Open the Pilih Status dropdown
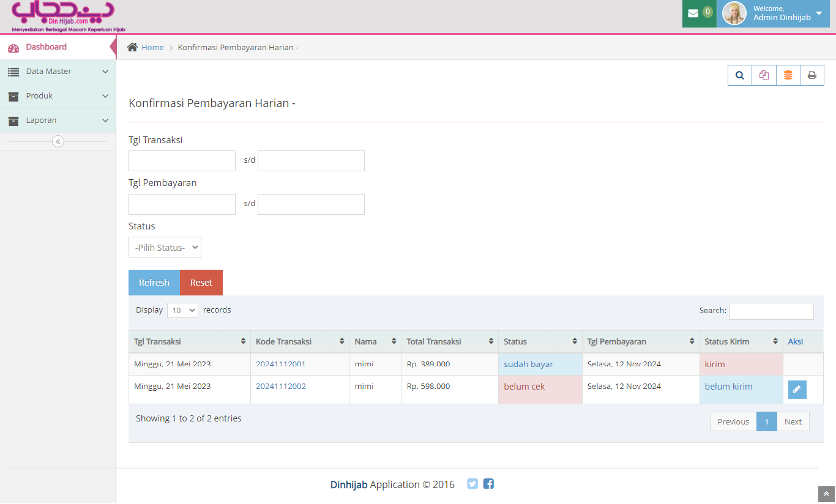The height and width of the screenshot is (504, 836). (x=165, y=247)
